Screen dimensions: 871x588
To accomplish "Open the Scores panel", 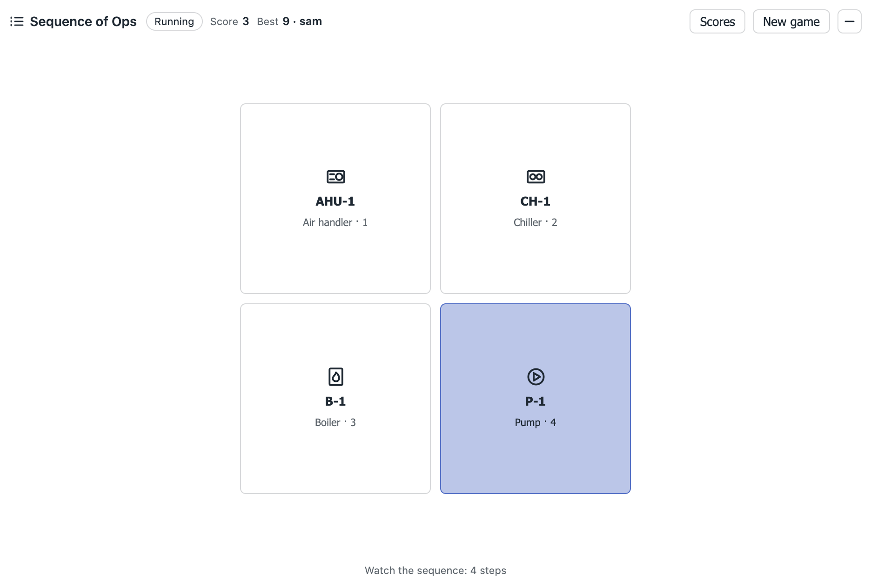I will (717, 21).
